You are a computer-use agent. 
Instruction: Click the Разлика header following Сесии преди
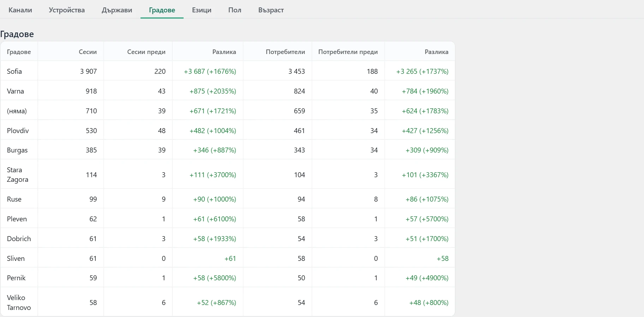(224, 52)
